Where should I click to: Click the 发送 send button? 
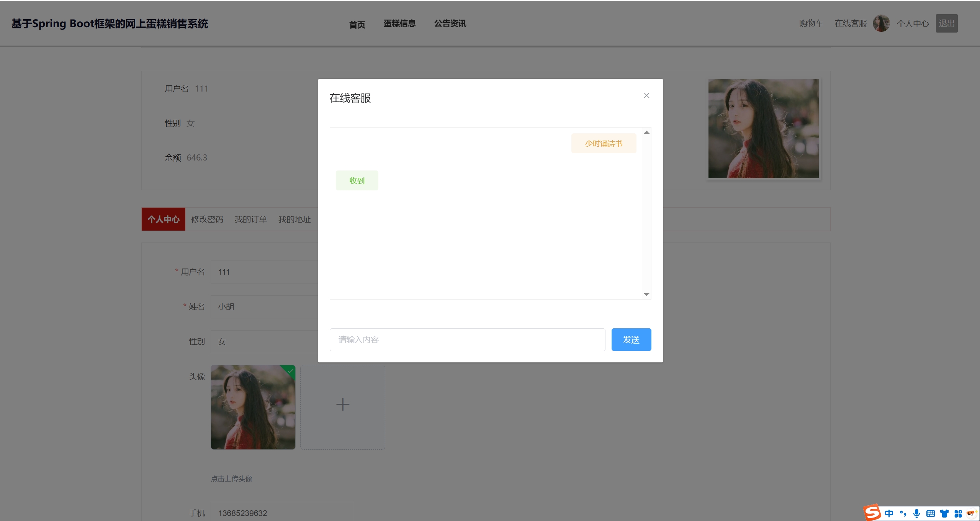[x=631, y=339]
